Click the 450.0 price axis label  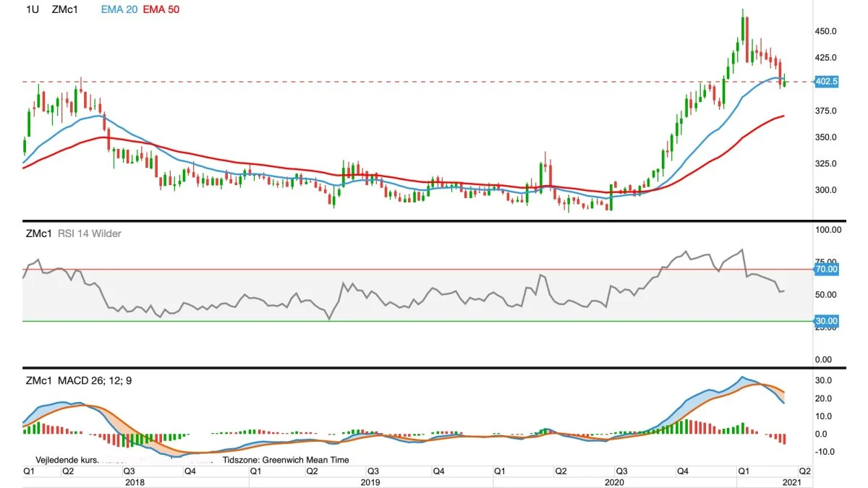(x=825, y=32)
